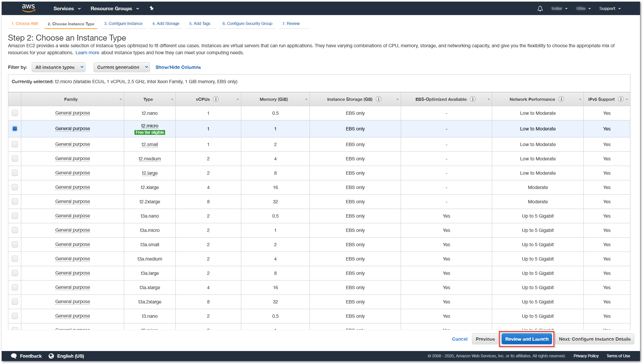Image resolution: width=643 pixels, height=364 pixels.
Task: Open the Support dropdown menu
Action: (x=610, y=9)
